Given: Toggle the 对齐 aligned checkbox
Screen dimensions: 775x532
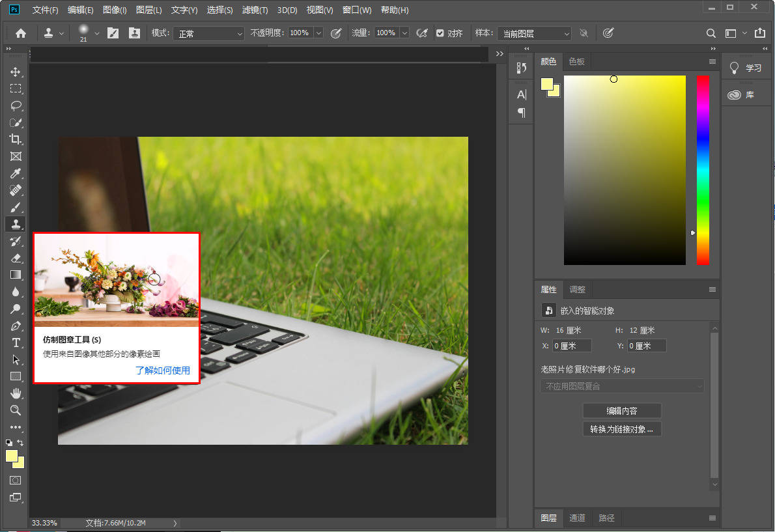Looking at the screenshot, I should (x=440, y=33).
